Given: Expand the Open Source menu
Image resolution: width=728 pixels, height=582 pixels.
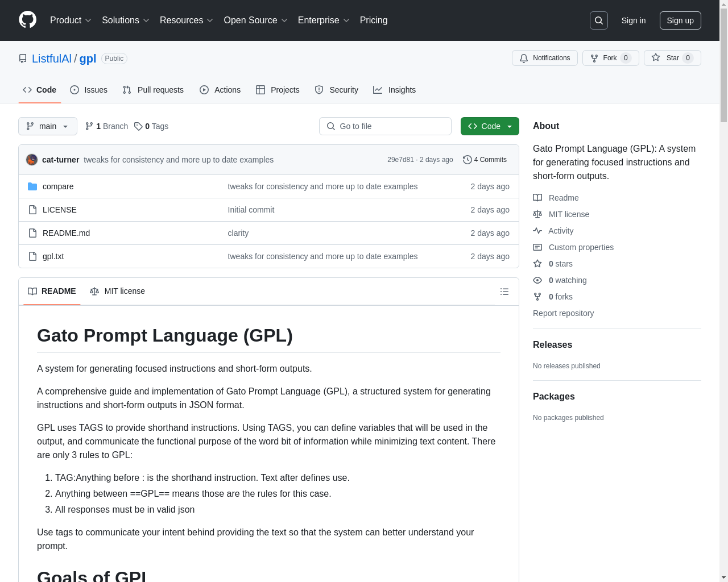Looking at the screenshot, I should point(256,20).
